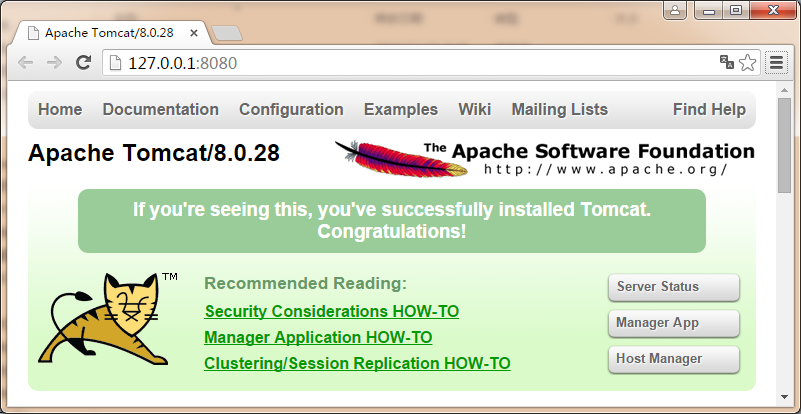Open the Documentation nav item
The image size is (801, 414).
tap(160, 110)
